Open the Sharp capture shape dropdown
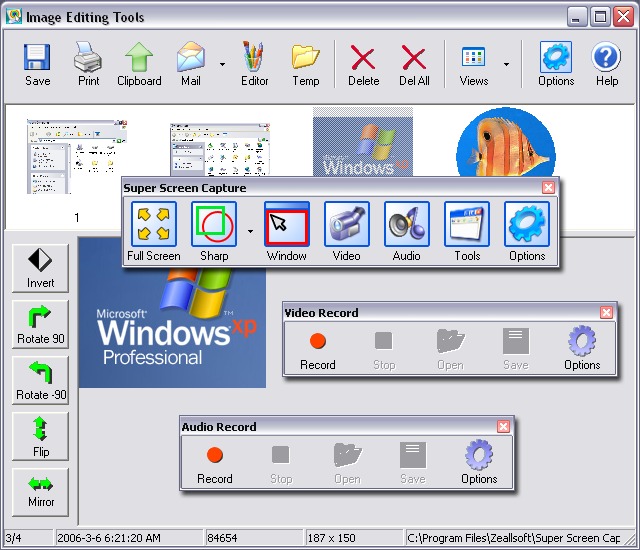The width and height of the screenshot is (640, 550). click(x=248, y=231)
